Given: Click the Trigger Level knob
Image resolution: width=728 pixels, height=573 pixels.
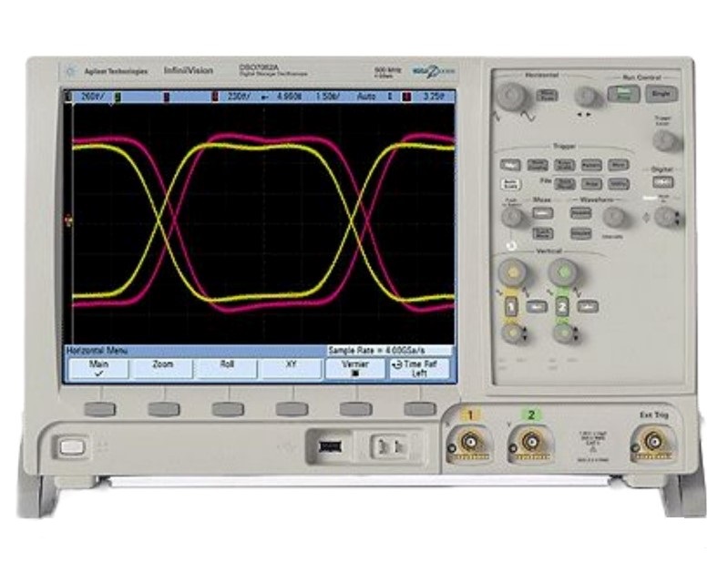Looking at the screenshot, I should pyautogui.click(x=666, y=140).
